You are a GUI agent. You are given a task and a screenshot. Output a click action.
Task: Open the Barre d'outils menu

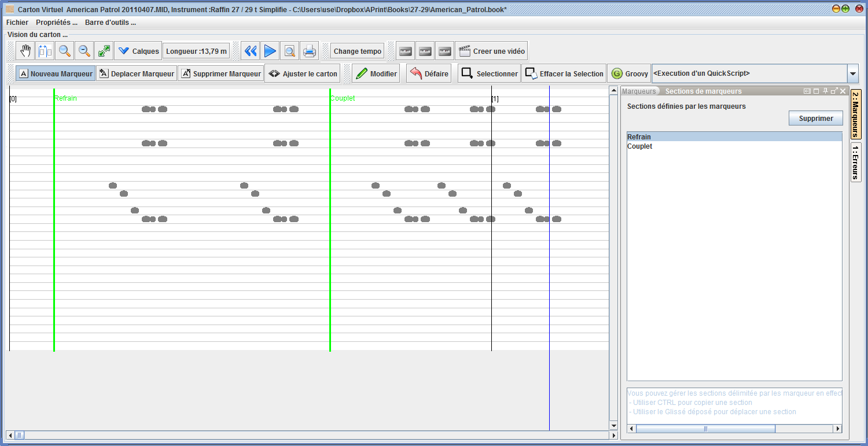pos(110,23)
